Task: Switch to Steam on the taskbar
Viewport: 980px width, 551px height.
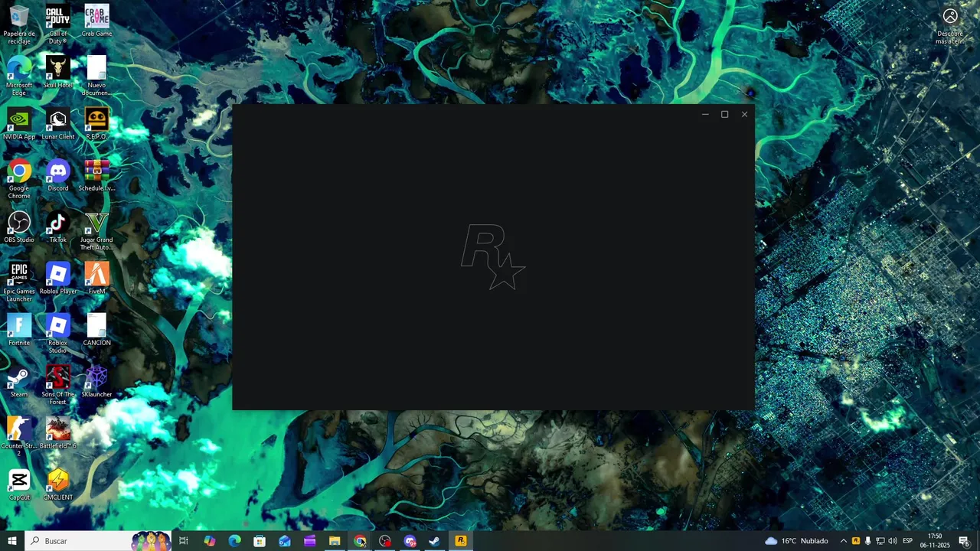Action: click(435, 541)
